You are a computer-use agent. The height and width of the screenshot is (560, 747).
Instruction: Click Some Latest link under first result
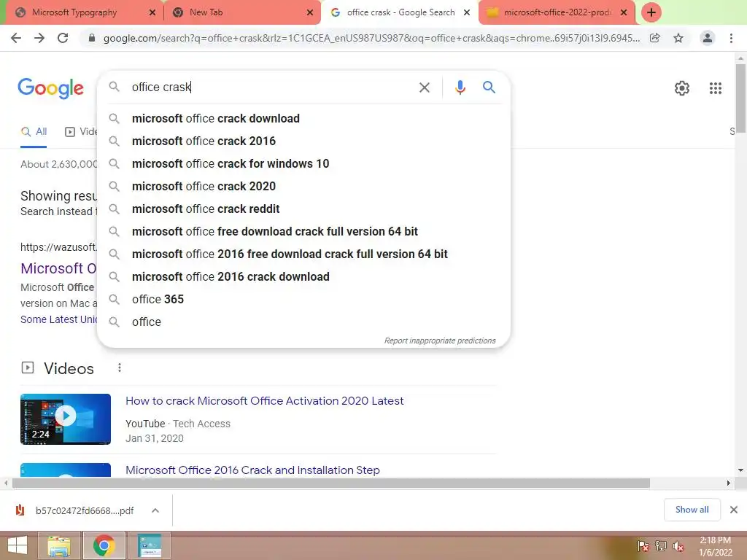(58, 319)
